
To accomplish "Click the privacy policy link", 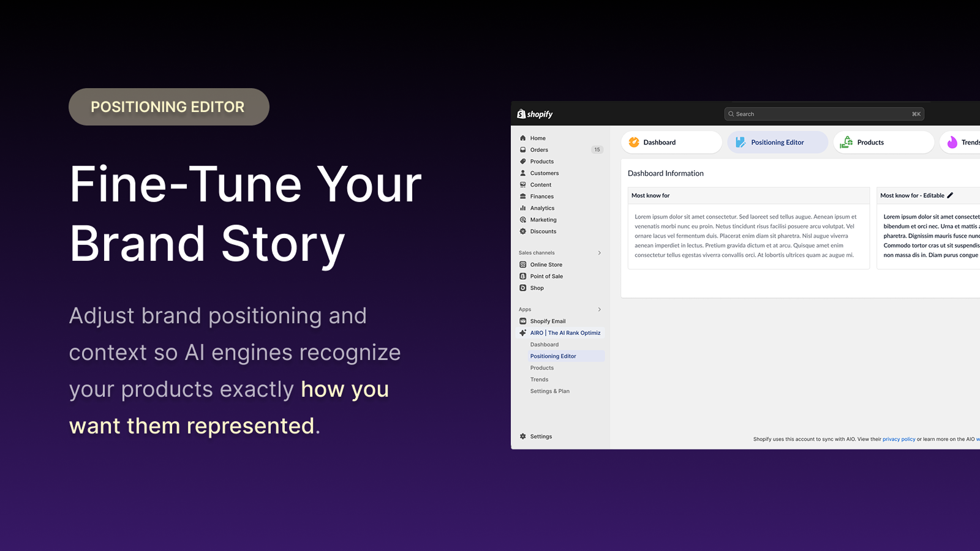I will tap(899, 439).
